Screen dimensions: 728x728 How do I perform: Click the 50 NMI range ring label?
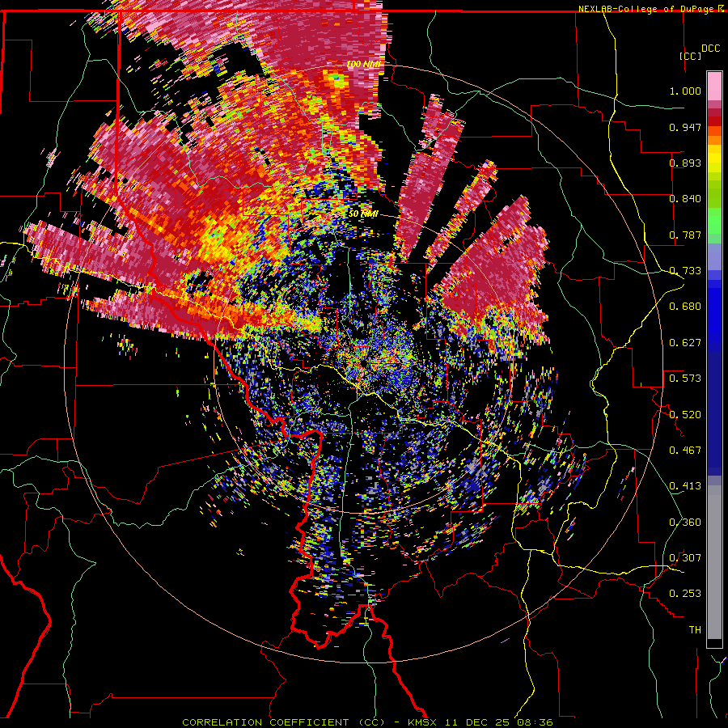point(363,214)
